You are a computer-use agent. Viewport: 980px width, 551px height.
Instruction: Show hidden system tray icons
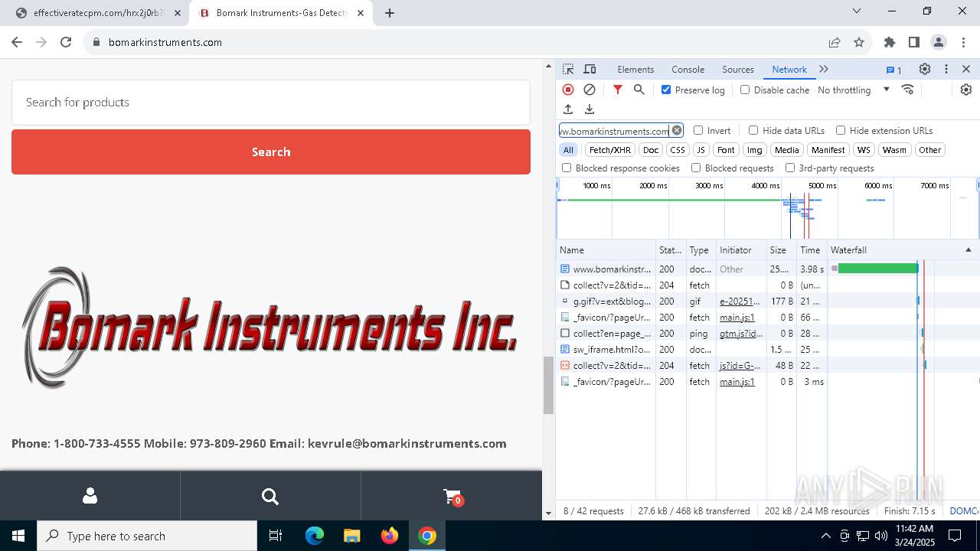[x=825, y=536]
